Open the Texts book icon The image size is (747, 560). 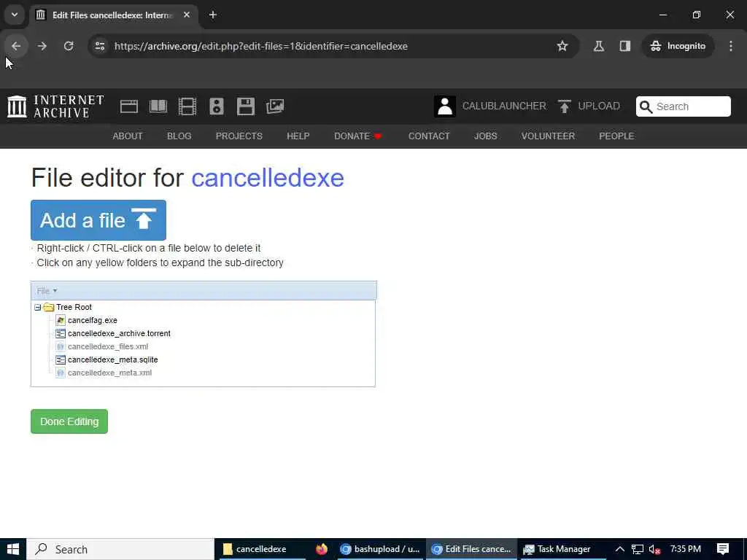coord(158,106)
